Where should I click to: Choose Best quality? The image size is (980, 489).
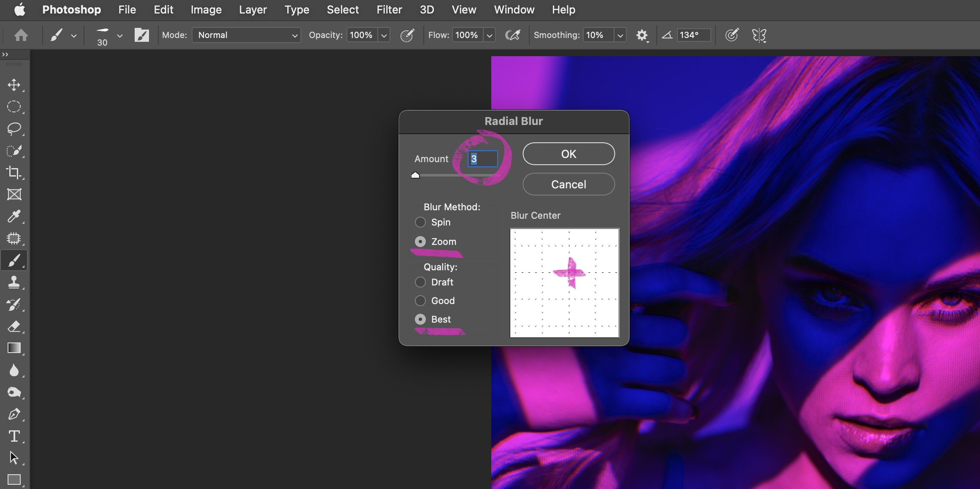(x=420, y=319)
